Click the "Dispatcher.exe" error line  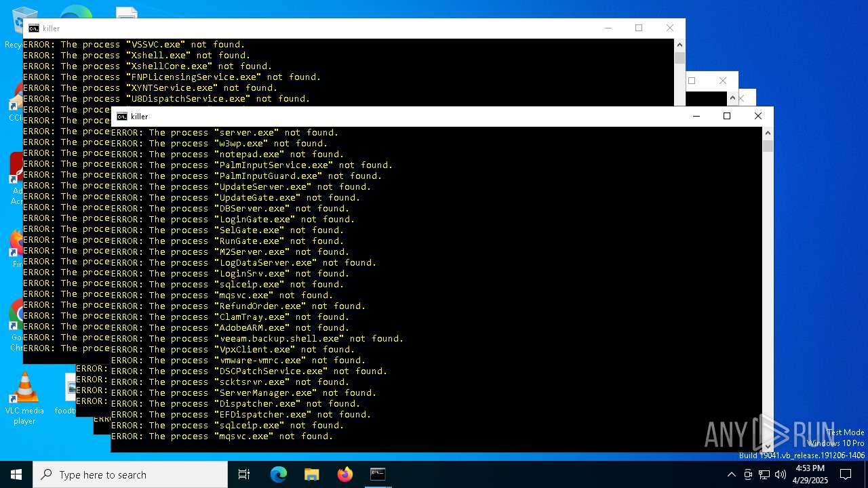[236, 404]
